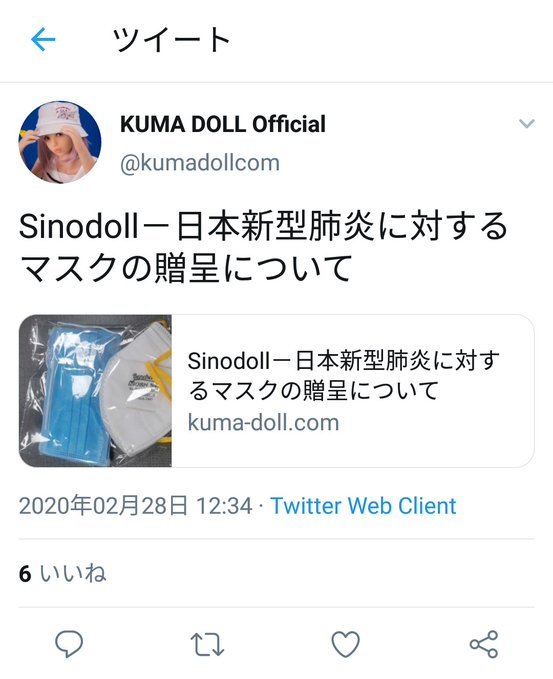Open profile via KUMA DOLL Official name

223,124
